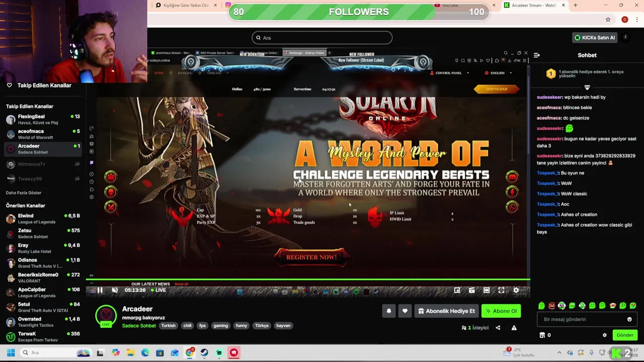Screen dimensions: 644x362
Task: Open Chrome three-dot menu
Action: pos(637,20)
